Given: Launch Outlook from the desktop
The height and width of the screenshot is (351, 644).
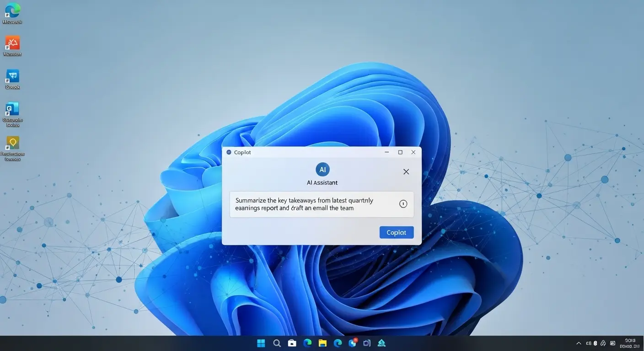Looking at the screenshot, I should [x=12, y=111].
